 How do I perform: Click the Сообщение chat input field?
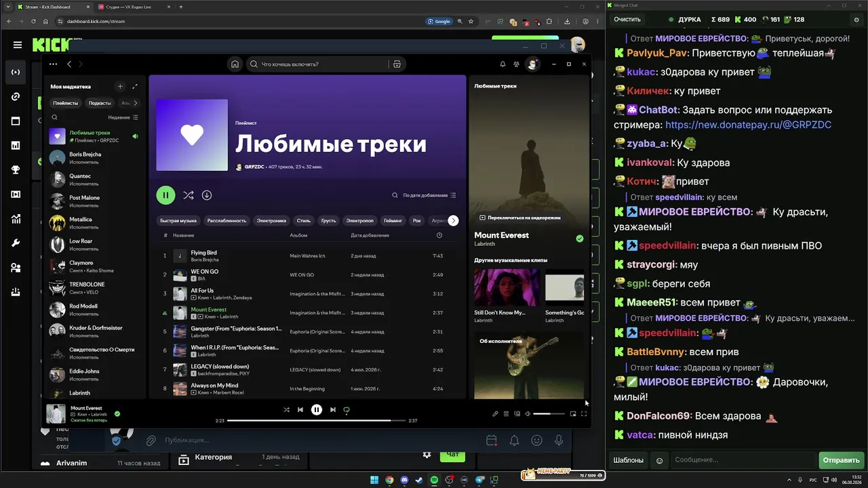pyautogui.click(x=743, y=460)
